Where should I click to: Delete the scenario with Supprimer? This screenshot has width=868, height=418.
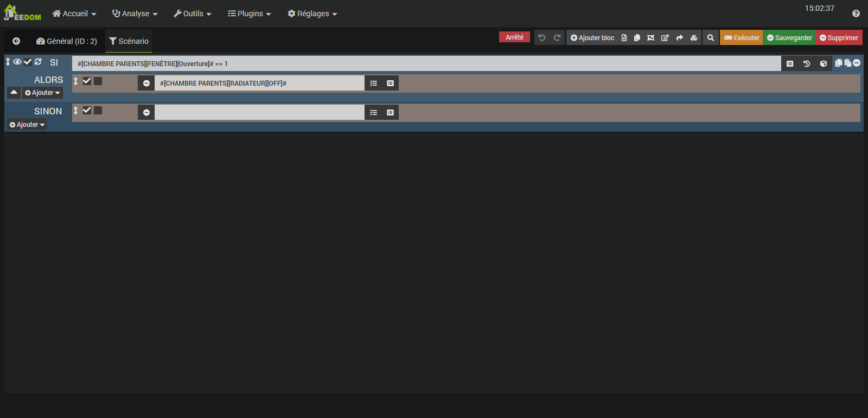click(839, 37)
